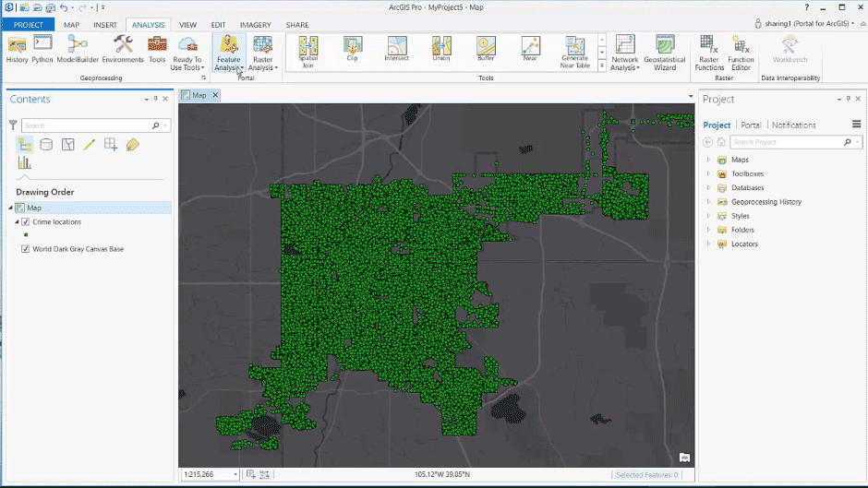Switch to Notifications tab in Project pane
This screenshot has width=868, height=488.
coord(794,125)
